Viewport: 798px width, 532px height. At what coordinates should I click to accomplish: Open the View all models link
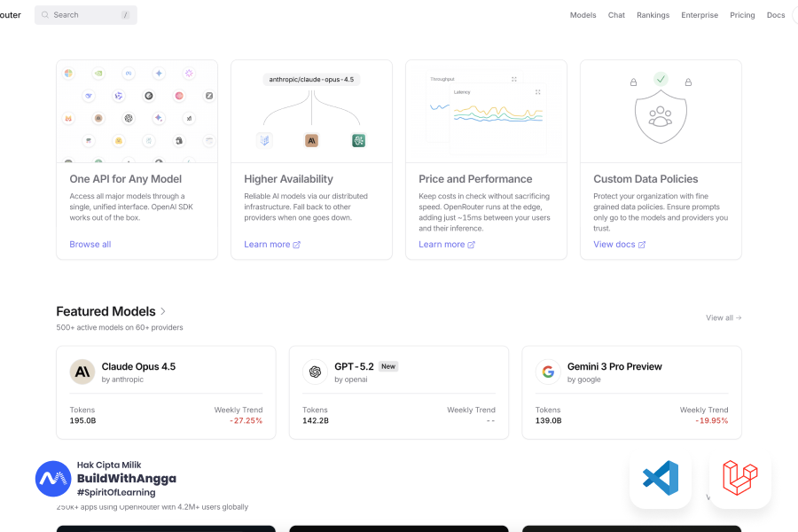[x=724, y=317]
